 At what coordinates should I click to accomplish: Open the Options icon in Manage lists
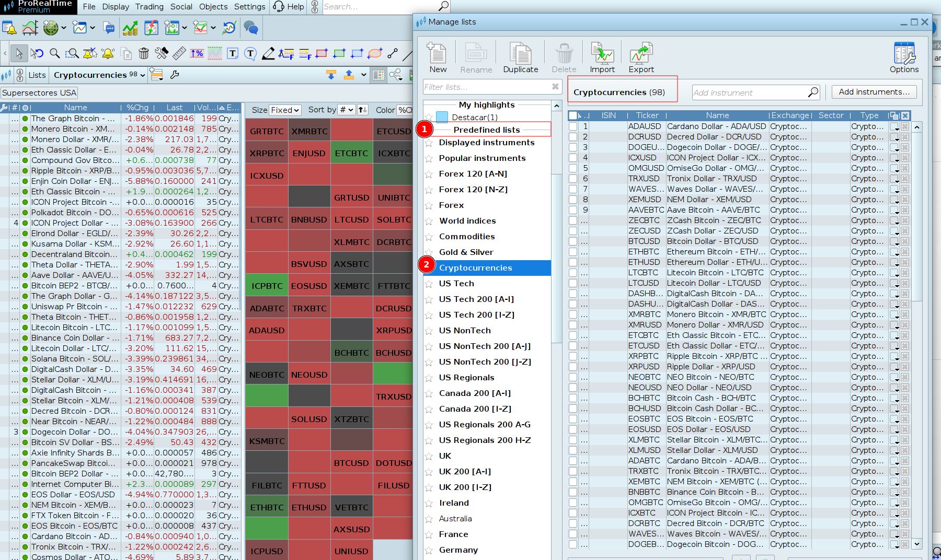pos(903,54)
